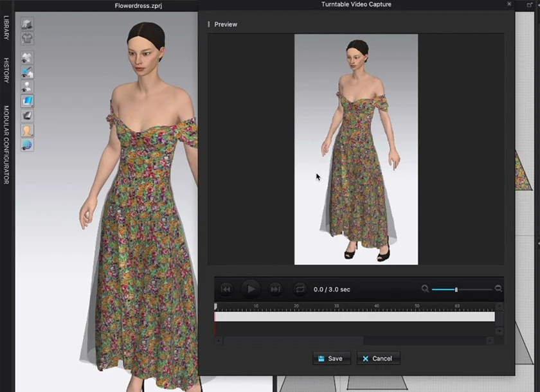540x392 pixels.
Task: Click the timeline zoom slider handle
Action: [456, 290]
